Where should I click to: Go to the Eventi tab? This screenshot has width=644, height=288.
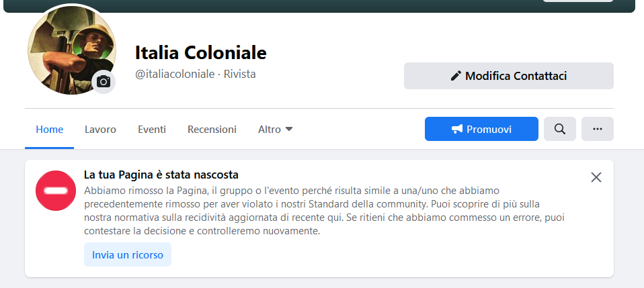(x=152, y=129)
